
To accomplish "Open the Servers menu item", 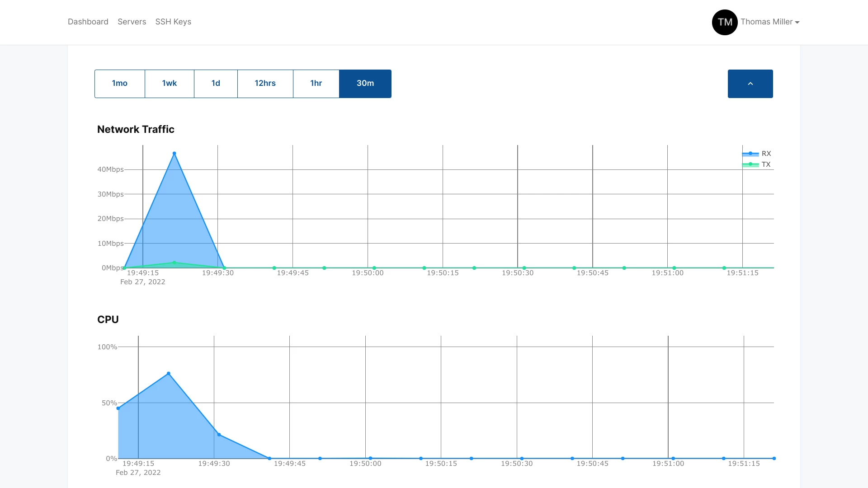I will coord(132,22).
